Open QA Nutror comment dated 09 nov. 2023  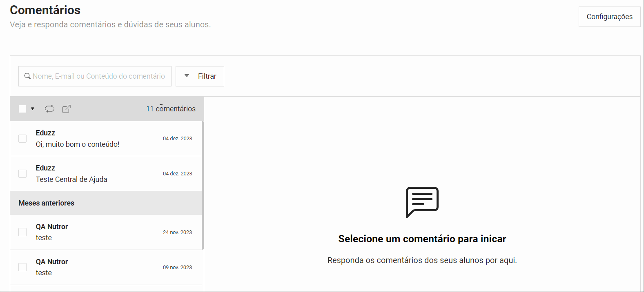tap(94, 267)
